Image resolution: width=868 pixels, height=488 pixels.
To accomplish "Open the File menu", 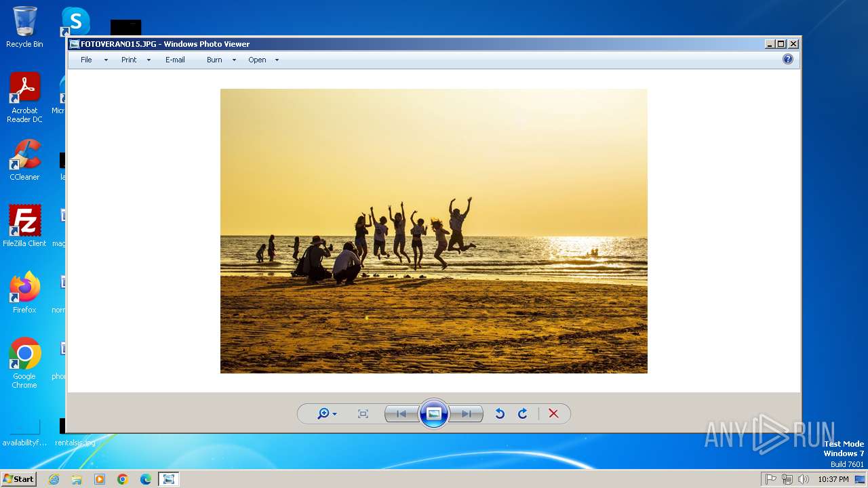I will [86, 60].
